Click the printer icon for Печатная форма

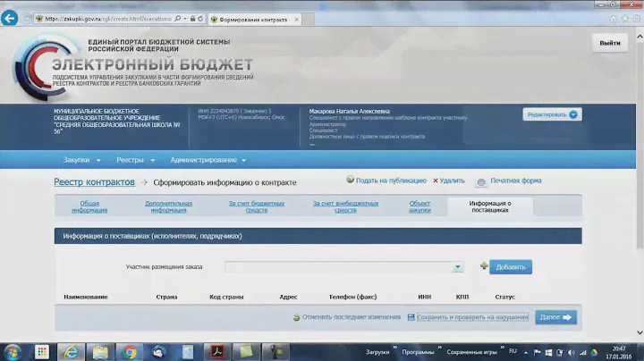tap(481, 181)
